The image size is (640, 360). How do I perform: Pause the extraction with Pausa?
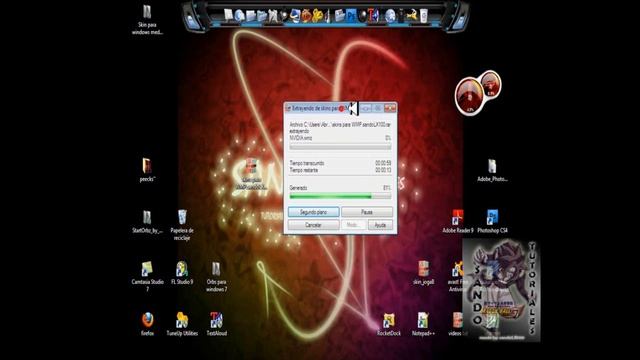pyautogui.click(x=367, y=212)
